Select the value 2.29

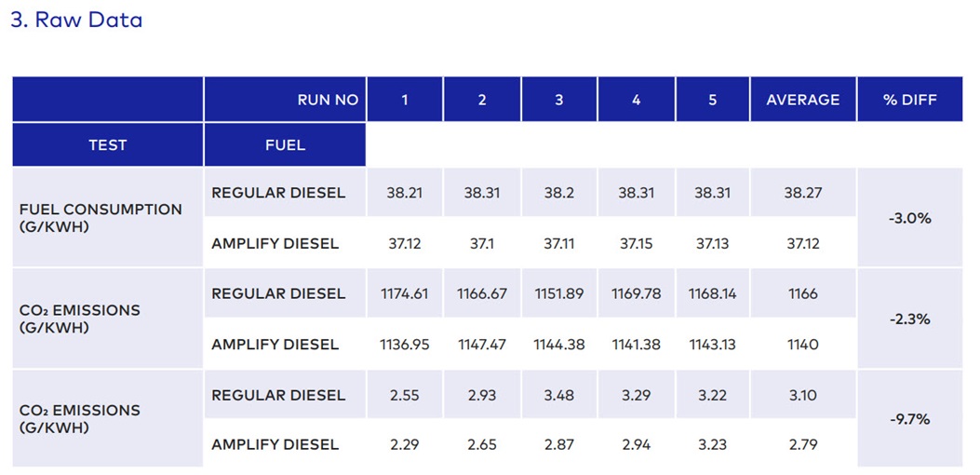(405, 444)
